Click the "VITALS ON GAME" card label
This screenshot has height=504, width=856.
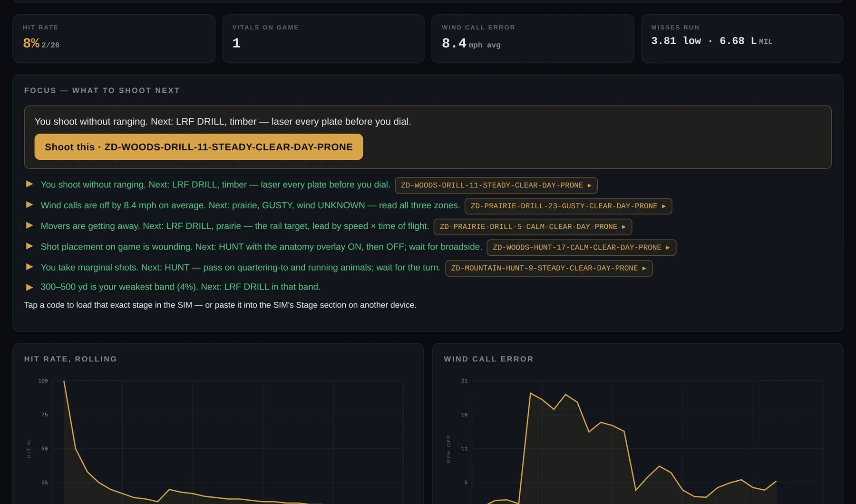point(265,28)
